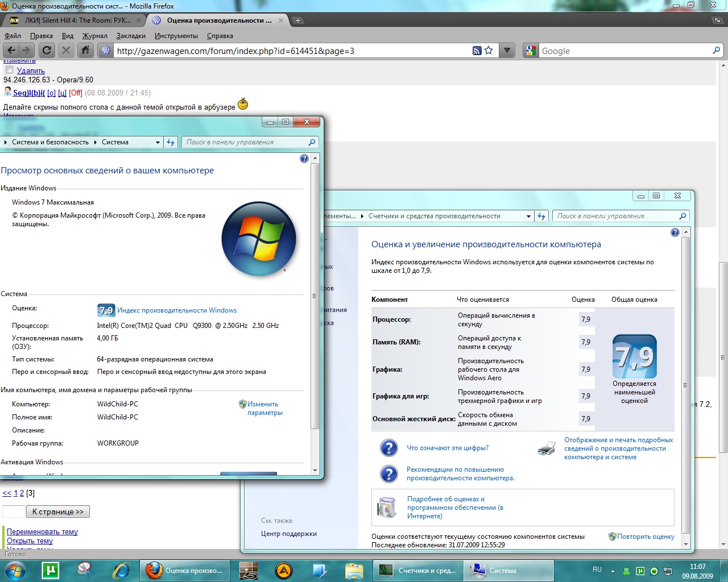This screenshot has width=728, height=582.
Task: Click question icon beside 'Что означают эти цифры?'
Action: (389, 448)
